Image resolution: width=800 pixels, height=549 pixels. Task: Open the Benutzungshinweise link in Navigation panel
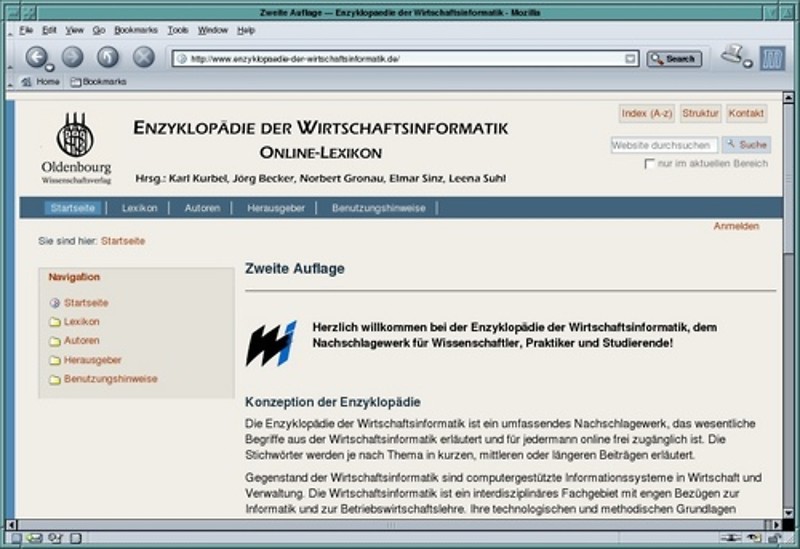tap(111, 379)
